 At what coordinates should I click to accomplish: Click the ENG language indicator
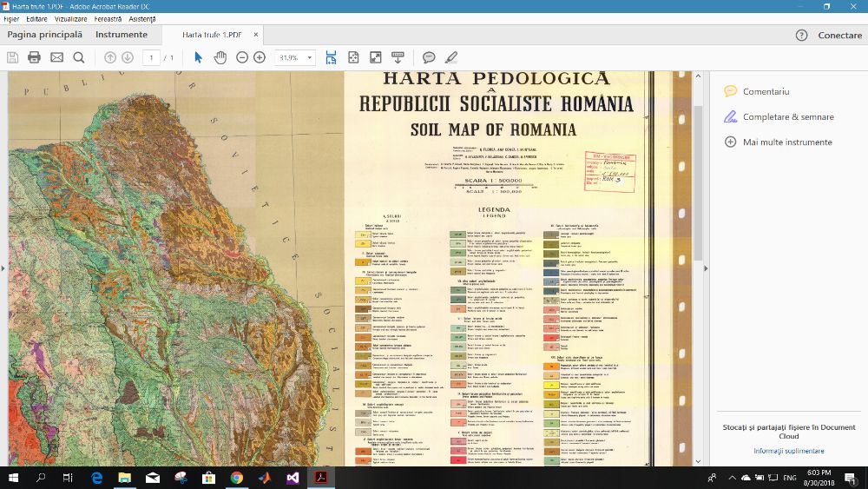pos(790,478)
